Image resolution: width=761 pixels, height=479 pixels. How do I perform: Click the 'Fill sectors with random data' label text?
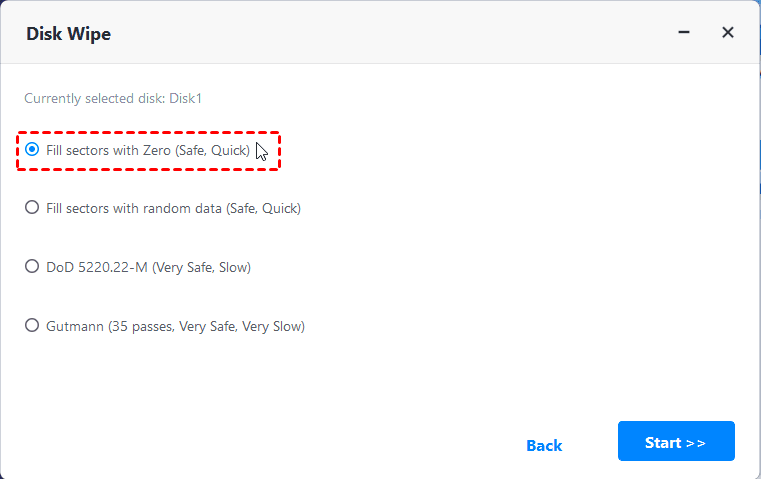tap(173, 208)
